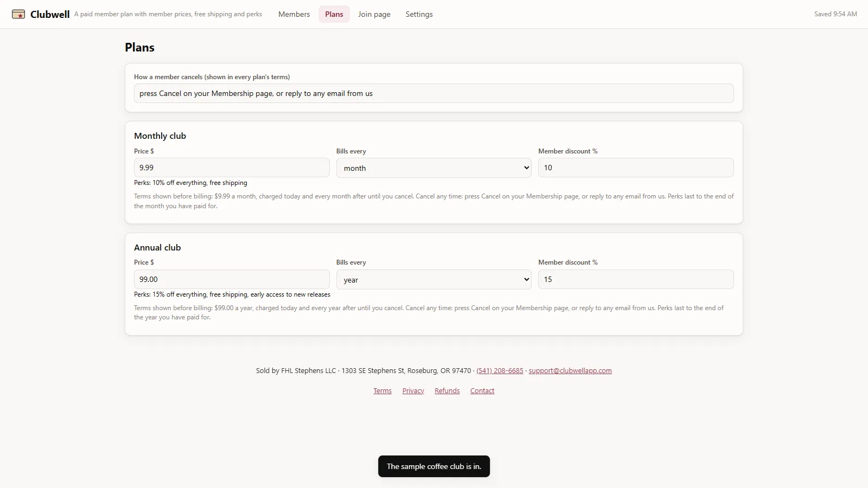Click the Annual club price field
The height and width of the screenshot is (488, 868).
232,279
